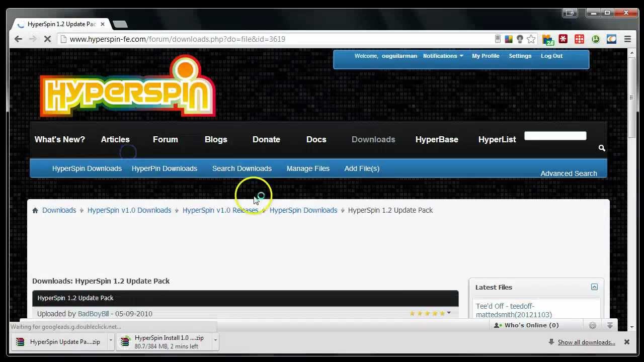Select HyperPin Downloads in the submenu

(x=165, y=168)
